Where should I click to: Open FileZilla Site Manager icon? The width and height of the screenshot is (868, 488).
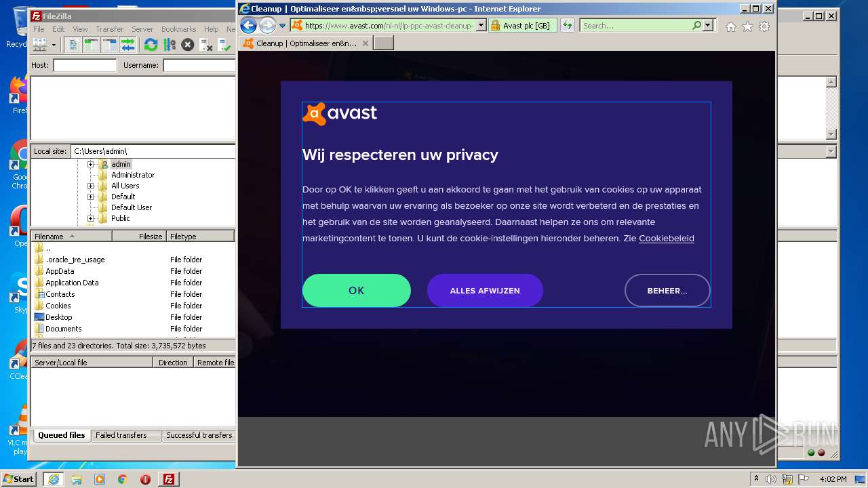tap(40, 45)
